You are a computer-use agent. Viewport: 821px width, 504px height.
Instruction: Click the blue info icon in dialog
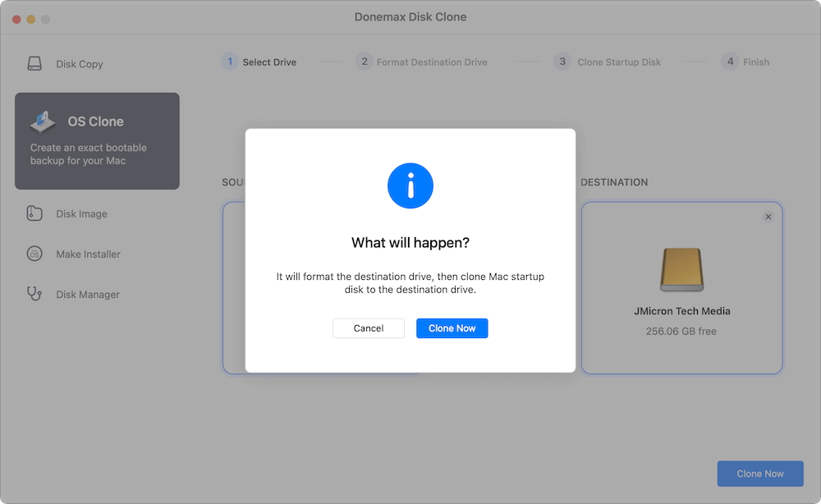pyautogui.click(x=410, y=186)
